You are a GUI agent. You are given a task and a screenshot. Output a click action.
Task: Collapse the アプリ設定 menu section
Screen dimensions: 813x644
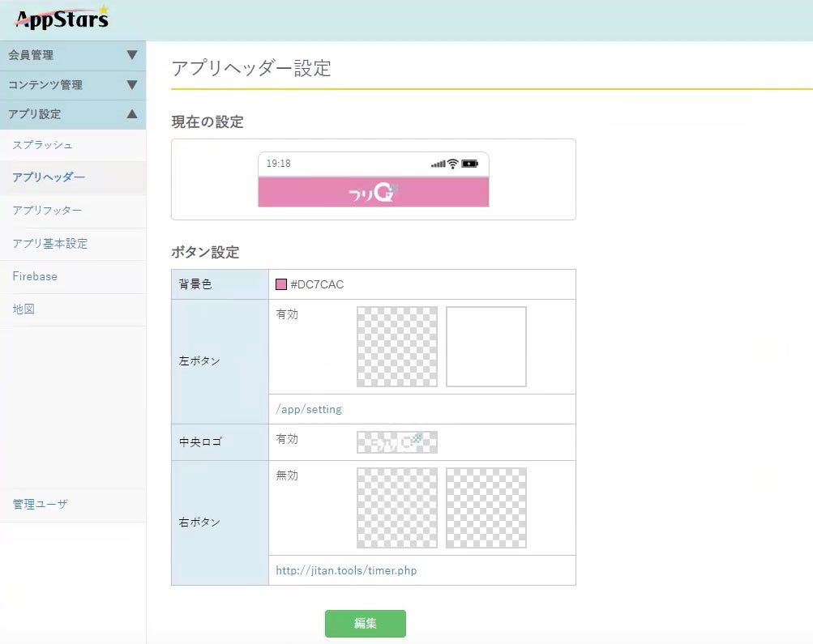click(72, 114)
